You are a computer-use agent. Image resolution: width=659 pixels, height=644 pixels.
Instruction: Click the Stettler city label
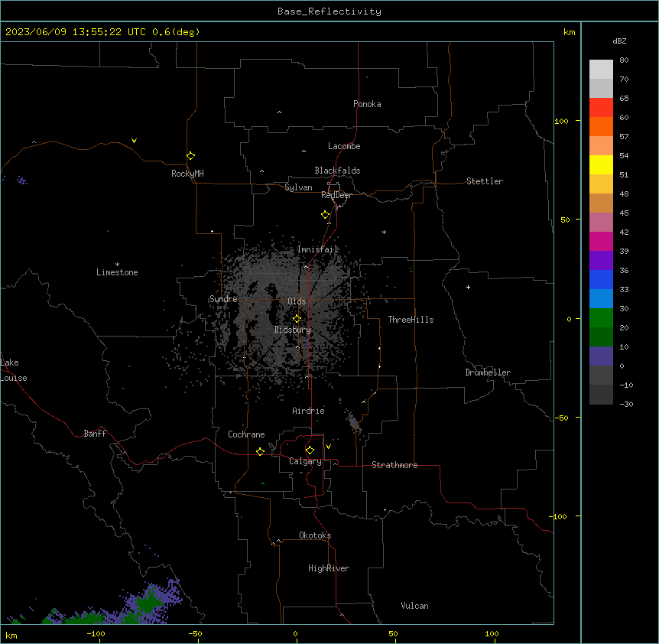485,181
